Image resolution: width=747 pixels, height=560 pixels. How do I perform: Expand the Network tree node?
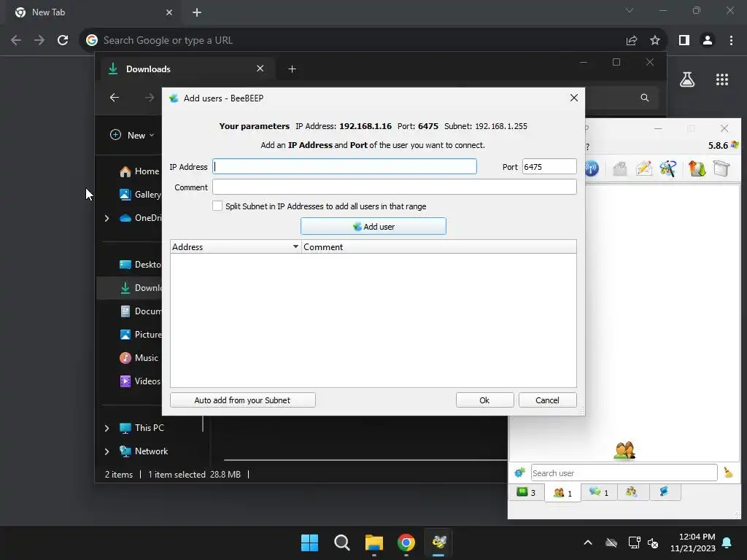click(x=107, y=451)
